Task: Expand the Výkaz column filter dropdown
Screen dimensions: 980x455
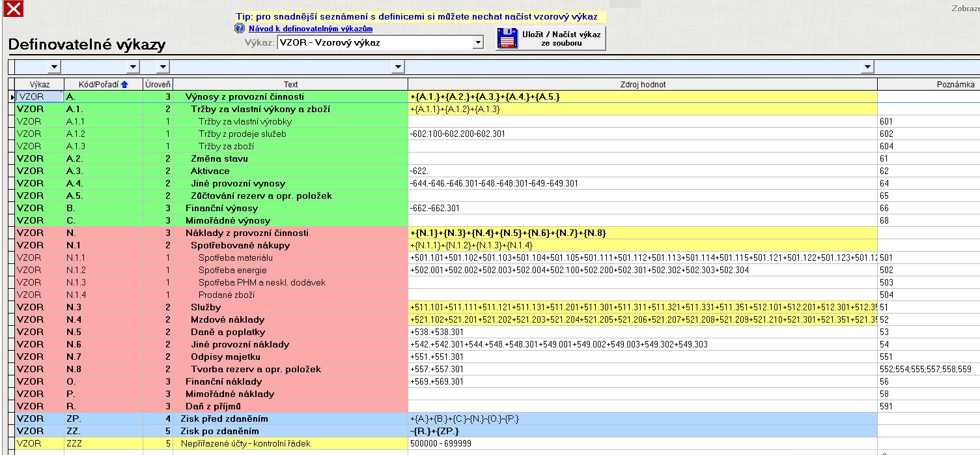Action: (x=54, y=66)
